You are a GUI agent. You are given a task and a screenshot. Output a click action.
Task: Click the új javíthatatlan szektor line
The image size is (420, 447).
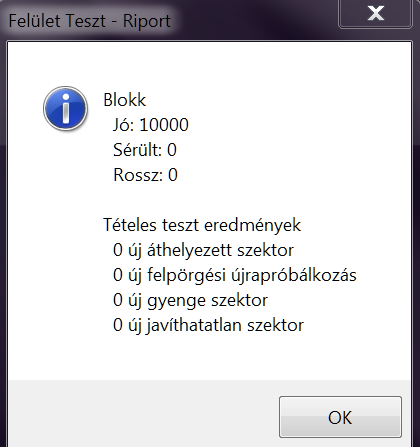click(208, 325)
